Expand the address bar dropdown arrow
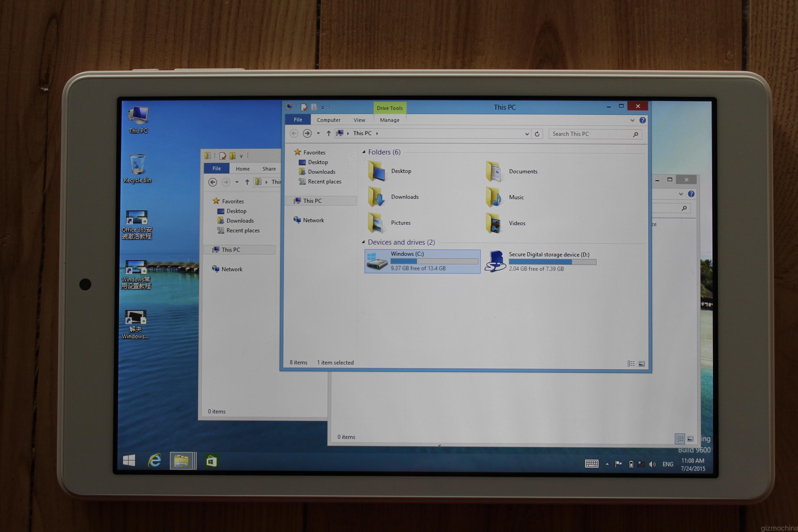Image resolution: width=798 pixels, height=532 pixels. (526, 133)
